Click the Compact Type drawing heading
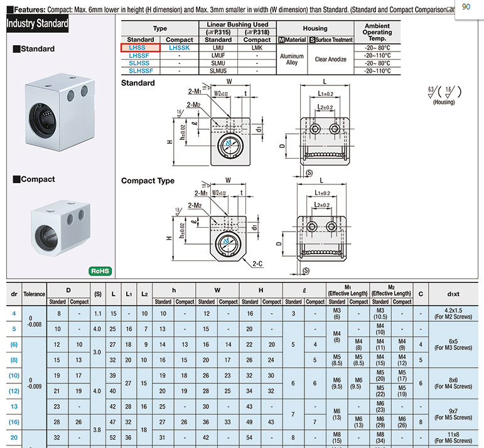The height and width of the screenshot is (448, 484). (148, 181)
